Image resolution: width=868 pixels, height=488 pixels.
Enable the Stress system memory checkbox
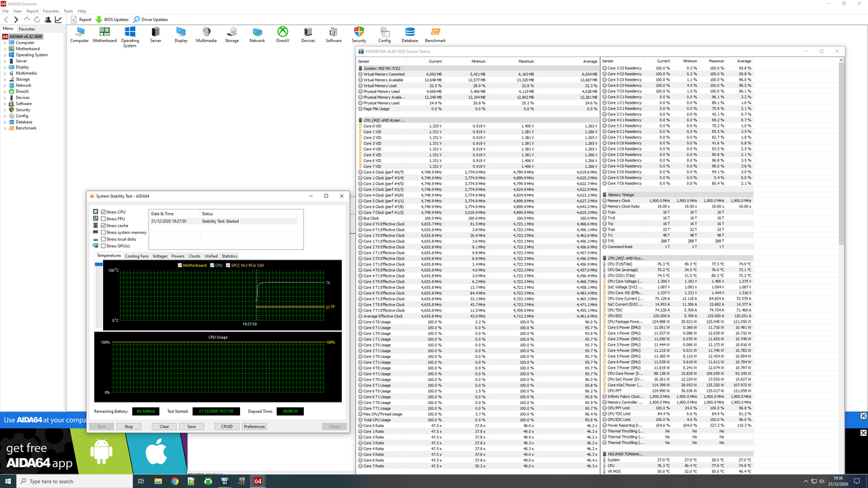(x=104, y=232)
